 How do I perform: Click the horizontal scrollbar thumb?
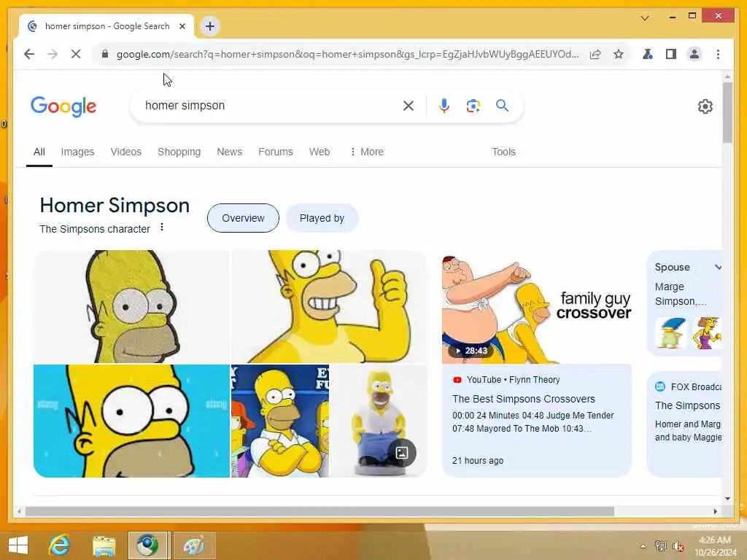(x=320, y=511)
